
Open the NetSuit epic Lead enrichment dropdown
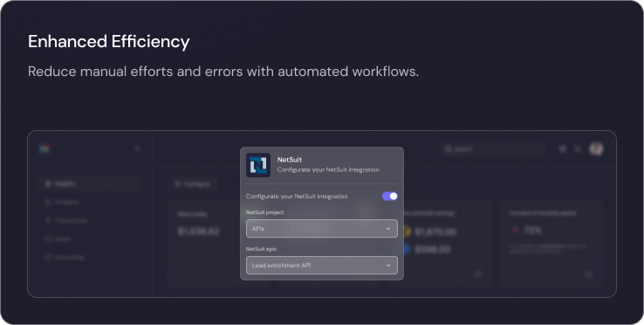[322, 266]
